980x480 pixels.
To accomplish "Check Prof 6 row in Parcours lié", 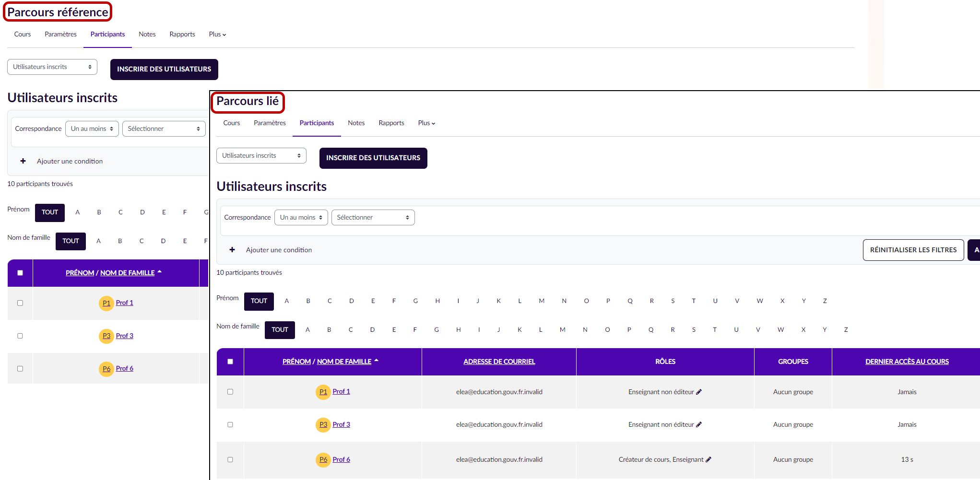I will [230, 459].
